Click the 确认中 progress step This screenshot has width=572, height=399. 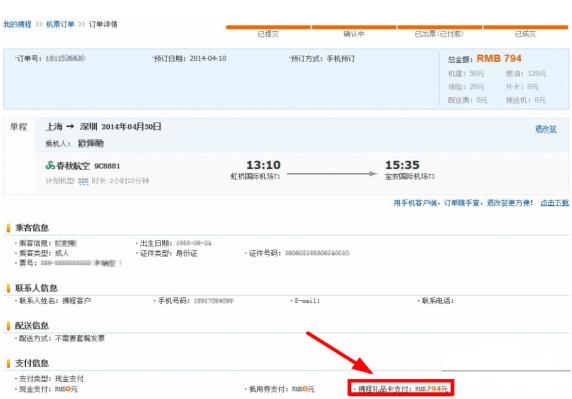354,34
